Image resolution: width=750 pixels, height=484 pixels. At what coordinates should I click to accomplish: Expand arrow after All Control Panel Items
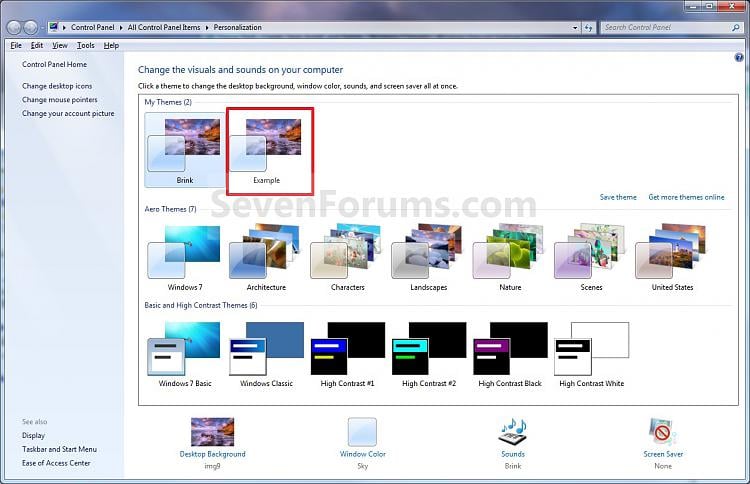(207, 28)
